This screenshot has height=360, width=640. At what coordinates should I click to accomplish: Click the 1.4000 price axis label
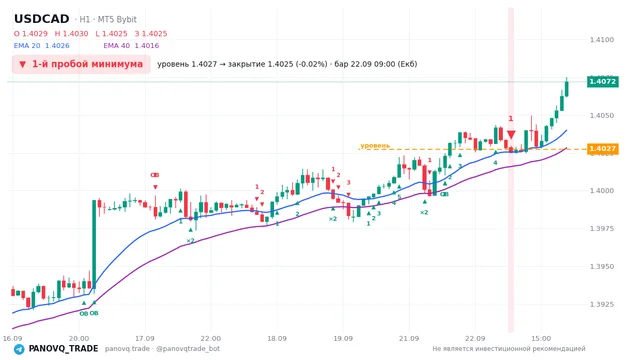point(602,191)
